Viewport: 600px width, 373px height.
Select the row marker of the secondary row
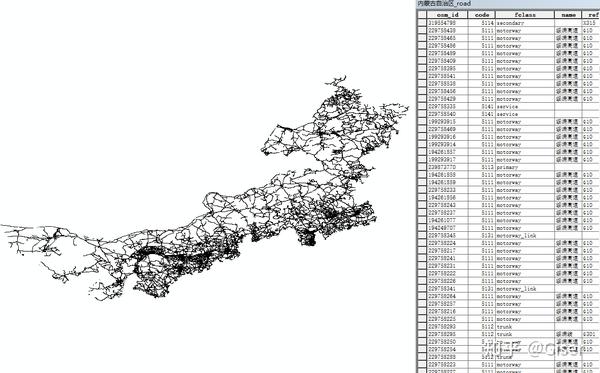coord(422,23)
